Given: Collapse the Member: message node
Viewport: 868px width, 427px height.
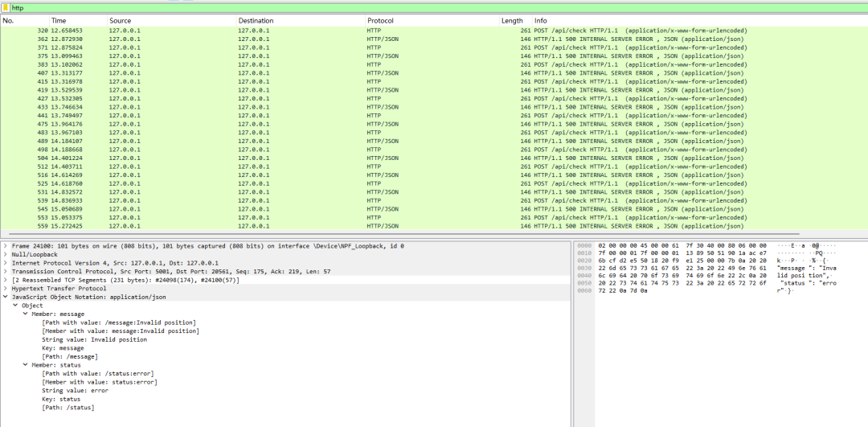Looking at the screenshot, I should (x=25, y=314).
